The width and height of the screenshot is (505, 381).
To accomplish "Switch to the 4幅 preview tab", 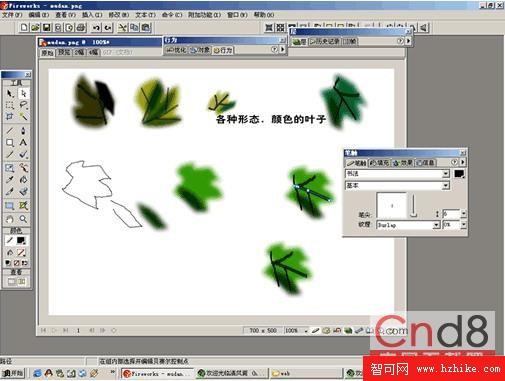I will (x=93, y=52).
